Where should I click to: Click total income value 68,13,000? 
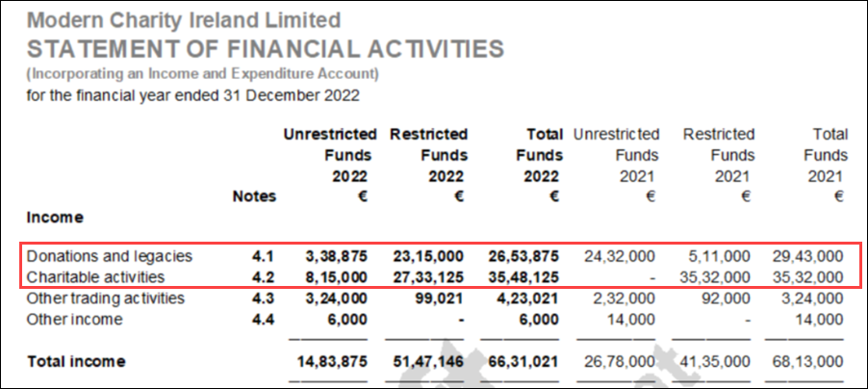click(x=808, y=362)
